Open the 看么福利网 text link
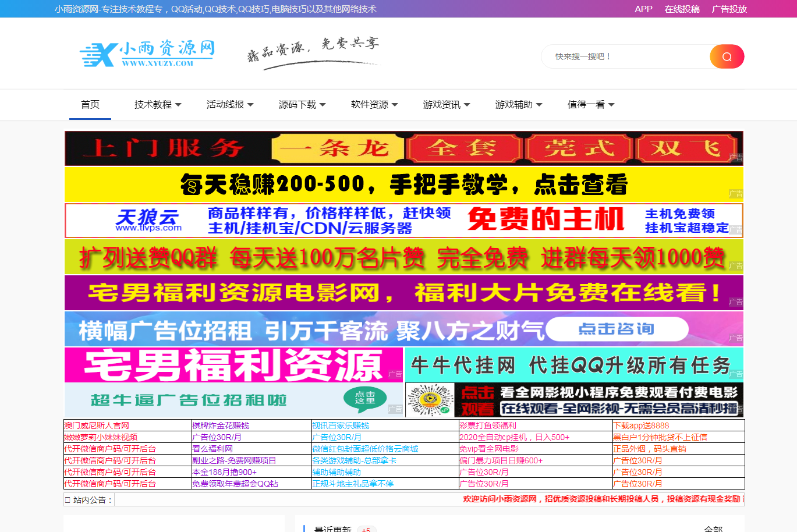797x532 pixels. click(212, 449)
